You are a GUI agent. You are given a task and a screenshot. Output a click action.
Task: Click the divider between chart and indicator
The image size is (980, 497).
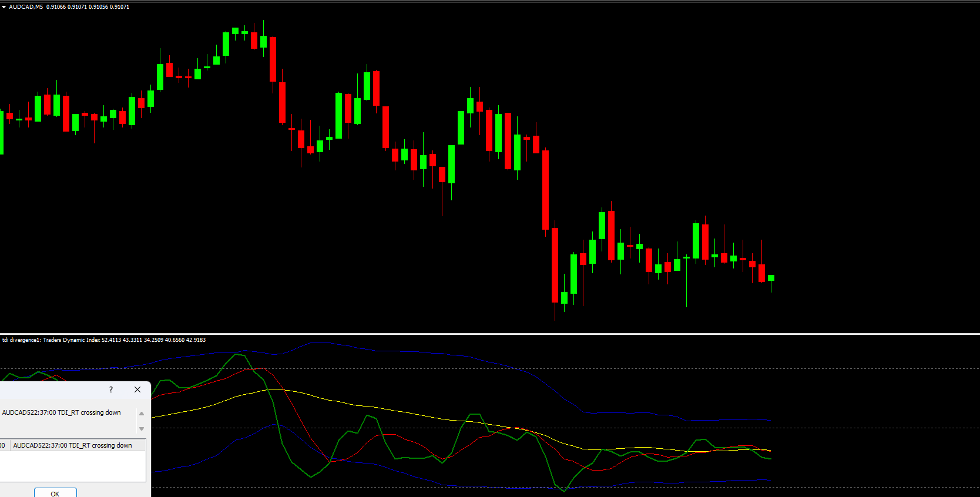(490, 334)
